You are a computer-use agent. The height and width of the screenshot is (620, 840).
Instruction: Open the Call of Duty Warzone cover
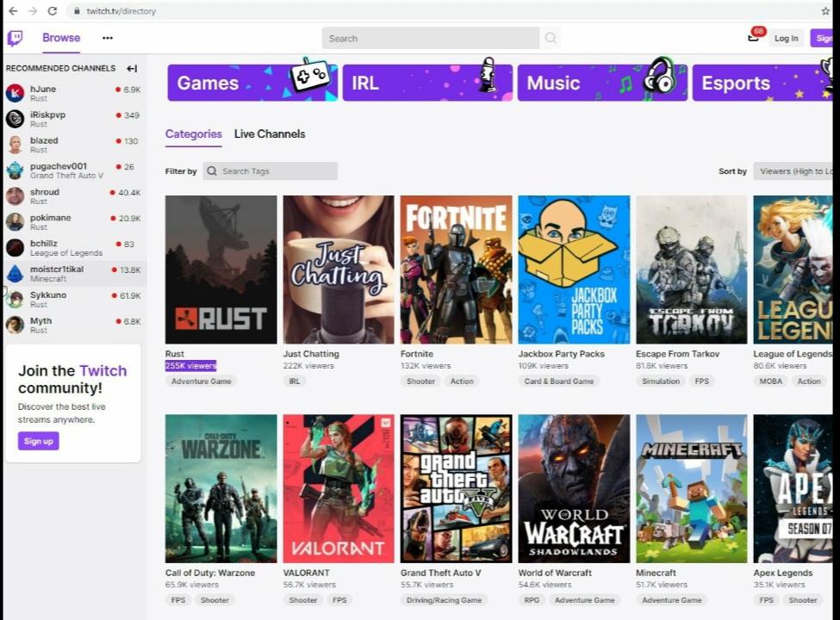pyautogui.click(x=221, y=488)
